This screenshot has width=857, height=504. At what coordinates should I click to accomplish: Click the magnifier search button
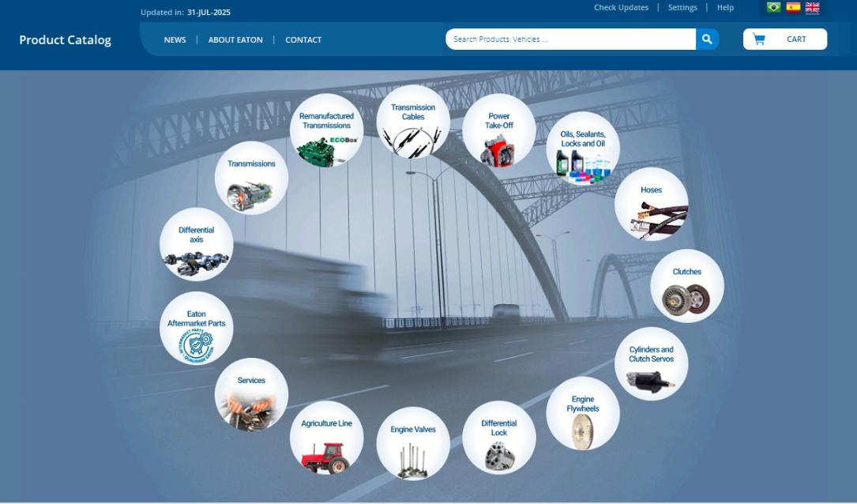[x=707, y=39]
